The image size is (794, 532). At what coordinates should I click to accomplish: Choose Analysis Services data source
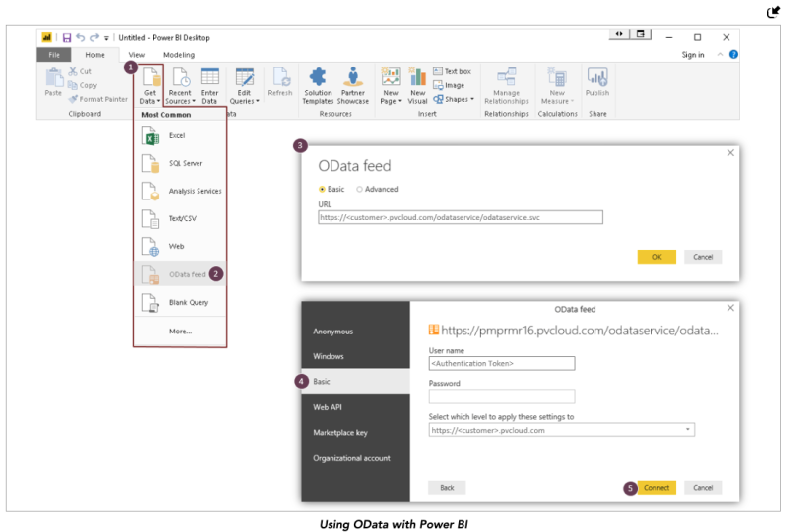[181, 191]
